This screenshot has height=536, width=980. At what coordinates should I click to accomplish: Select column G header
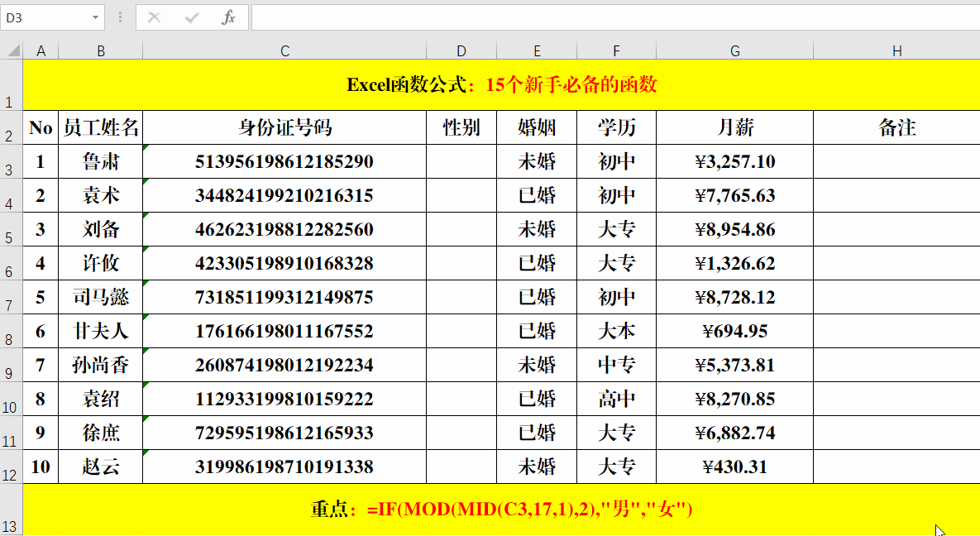tap(735, 50)
